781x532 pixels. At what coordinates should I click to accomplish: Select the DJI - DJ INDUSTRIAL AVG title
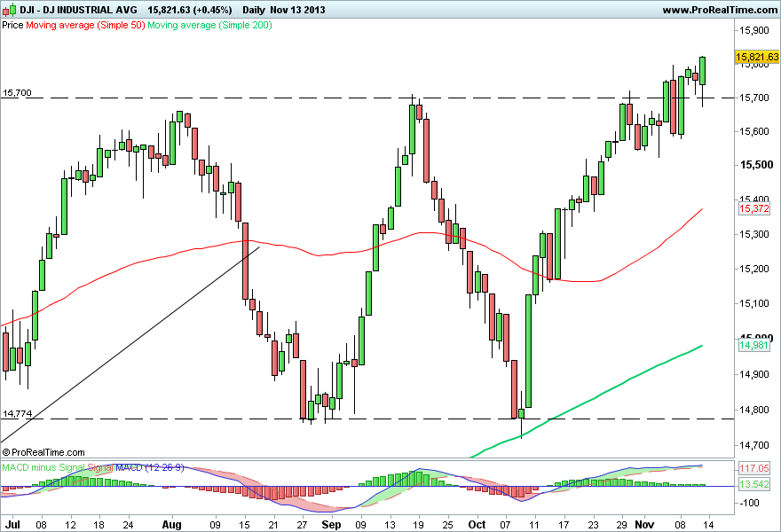coord(78,10)
